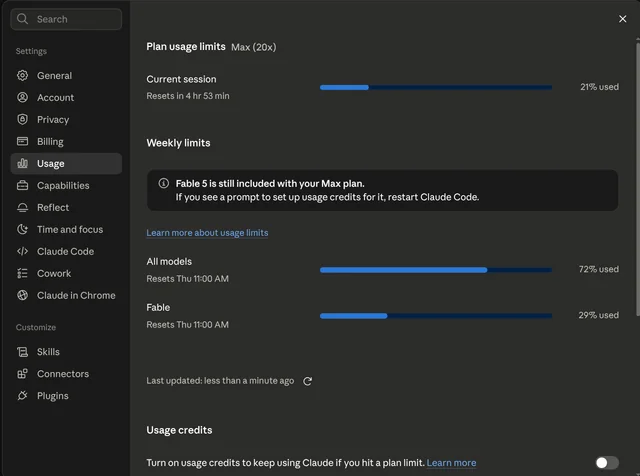Click the Claude in Chrome globe icon

pyautogui.click(x=22, y=295)
